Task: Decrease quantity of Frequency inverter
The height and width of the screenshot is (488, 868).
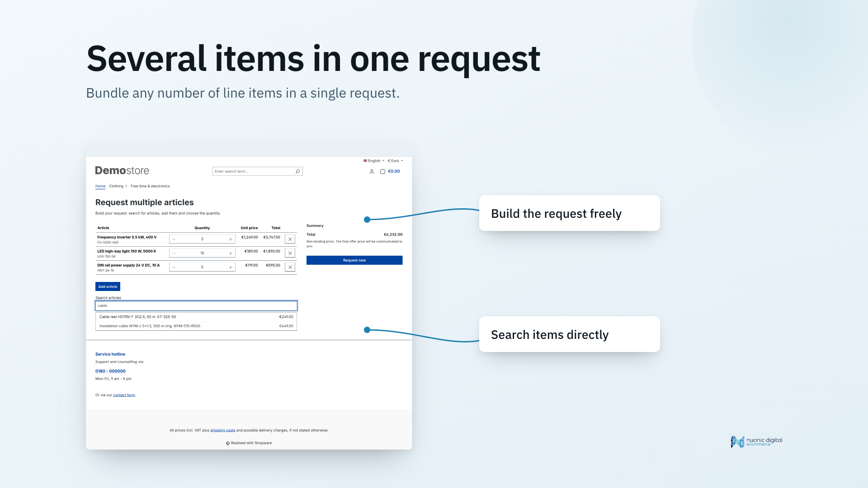Action: (x=174, y=239)
